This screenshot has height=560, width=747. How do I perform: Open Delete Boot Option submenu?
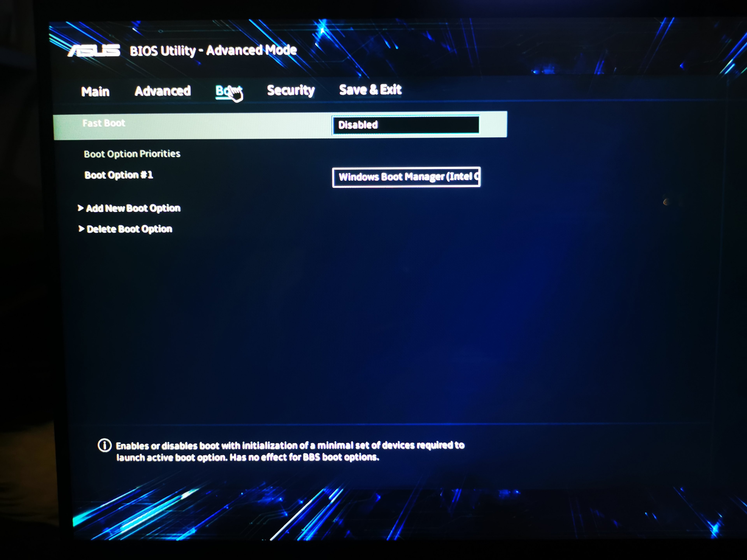pos(129,229)
